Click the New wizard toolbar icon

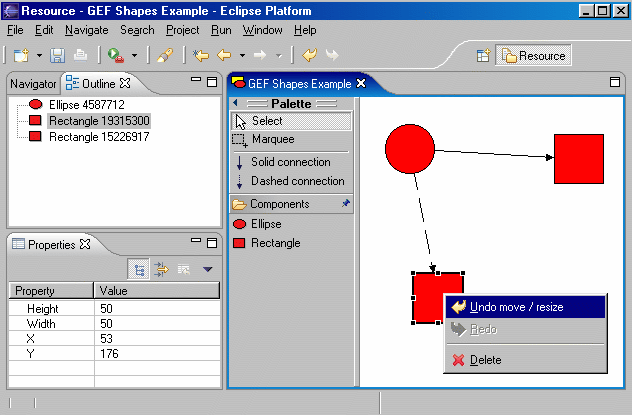pos(20,56)
